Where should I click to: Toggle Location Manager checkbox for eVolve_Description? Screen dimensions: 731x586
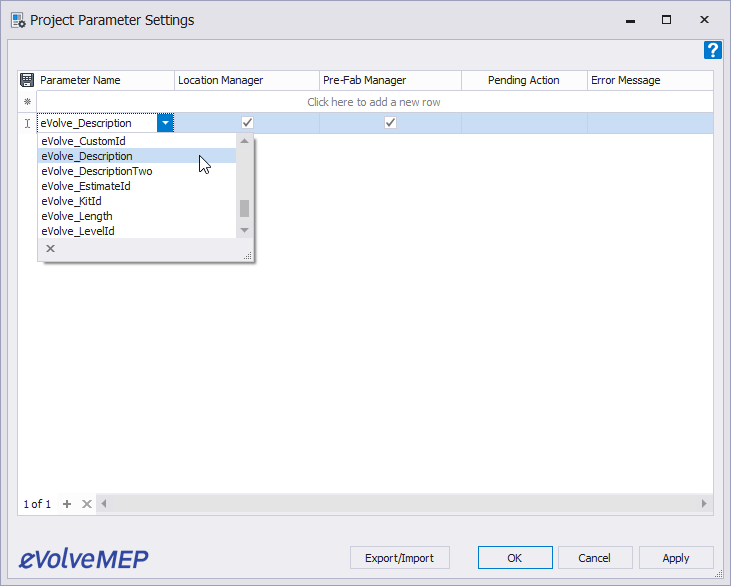pyautogui.click(x=247, y=123)
